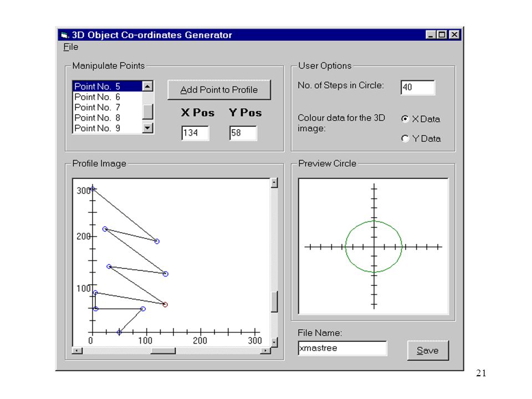
Task: Click the profile point at the 300 mark
Action: 93,188
